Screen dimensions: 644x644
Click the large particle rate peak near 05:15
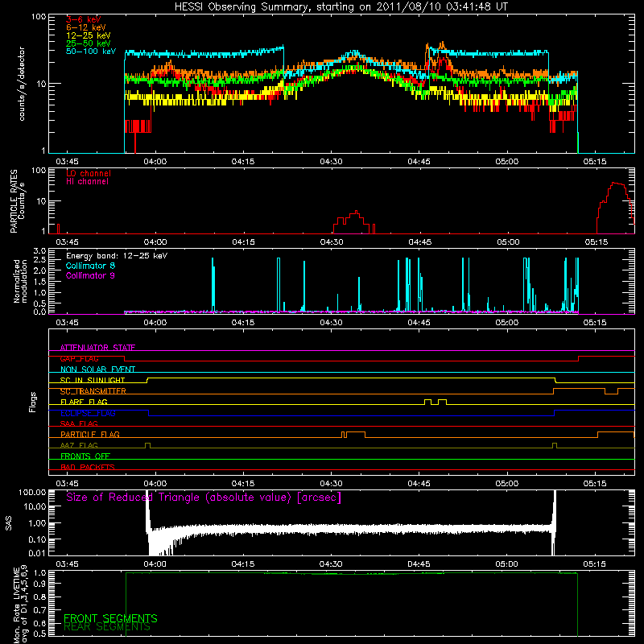(615, 208)
